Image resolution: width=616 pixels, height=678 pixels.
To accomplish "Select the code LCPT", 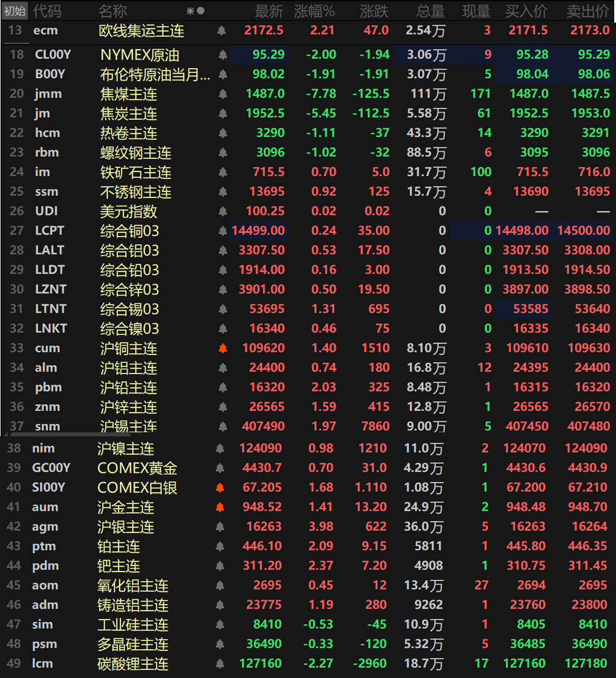I will coord(50,231).
